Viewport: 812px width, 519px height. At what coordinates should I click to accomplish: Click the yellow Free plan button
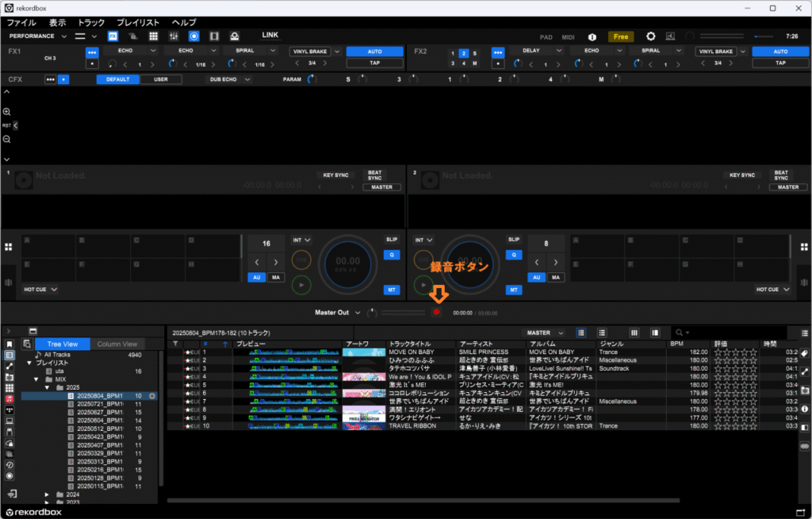pyautogui.click(x=620, y=37)
